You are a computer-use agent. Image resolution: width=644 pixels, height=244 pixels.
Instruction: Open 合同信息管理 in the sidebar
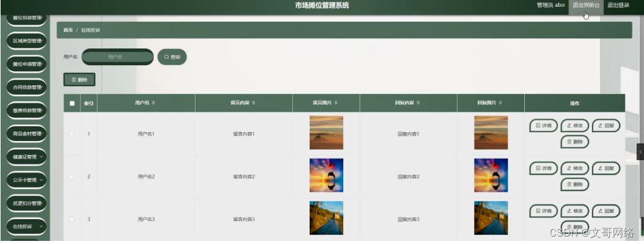pyautogui.click(x=27, y=88)
